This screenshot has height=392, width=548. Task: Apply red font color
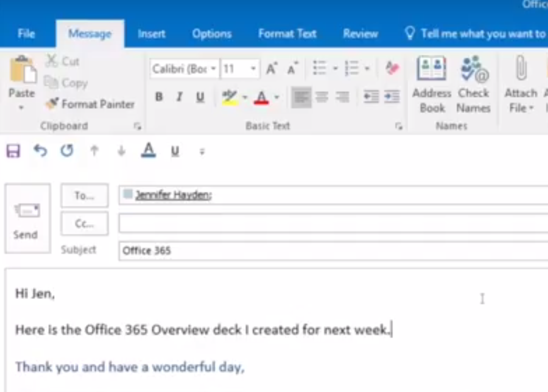(x=261, y=98)
